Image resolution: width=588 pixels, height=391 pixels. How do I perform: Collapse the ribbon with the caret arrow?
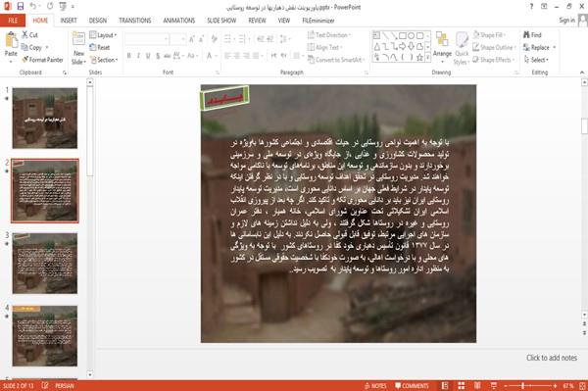click(582, 73)
